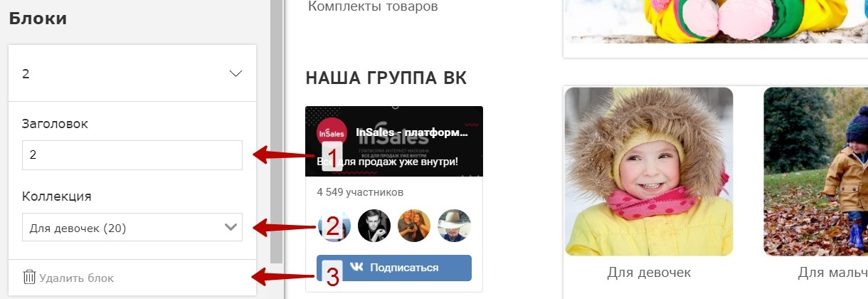Open the Коллекция dropdown Для девочек (20)

pos(132,228)
